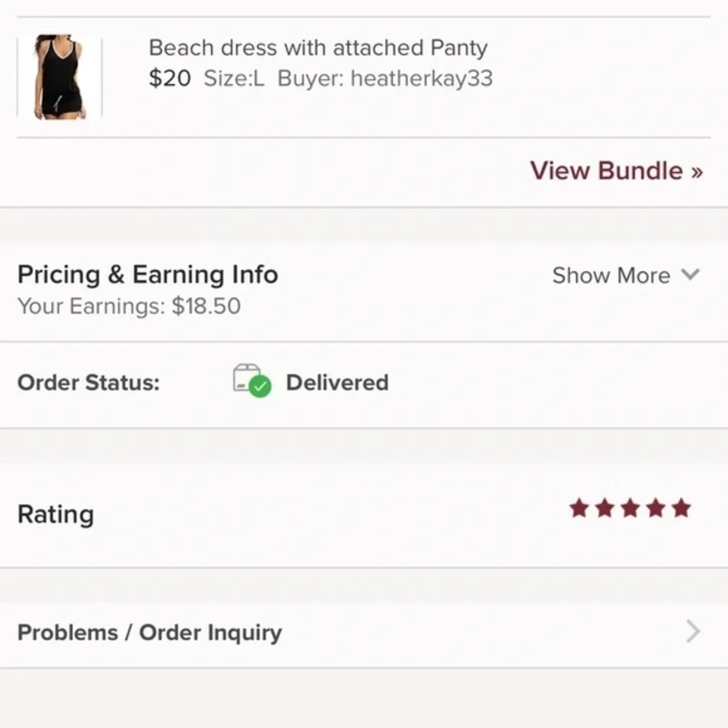
Task: Tap the Order Status label
Action: 88,383
